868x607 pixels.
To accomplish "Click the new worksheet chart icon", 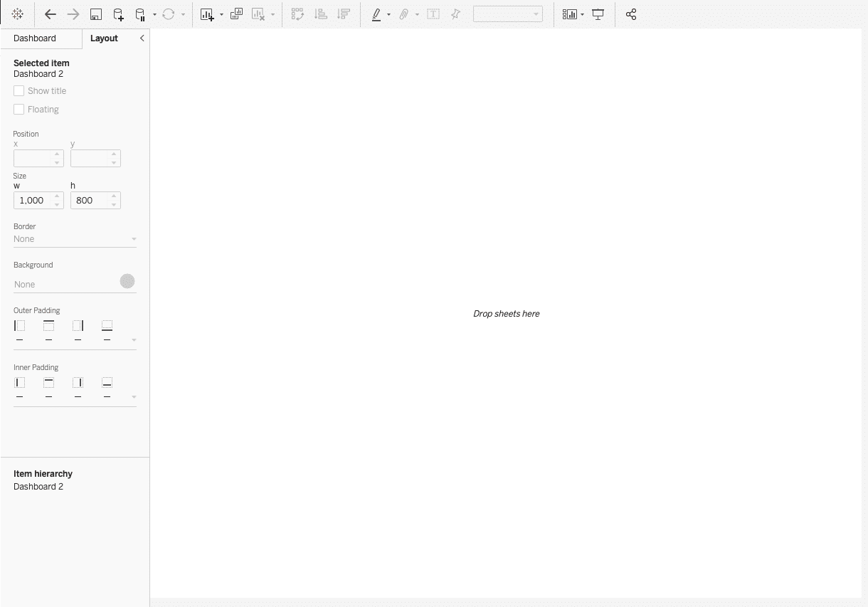I will coord(207,14).
